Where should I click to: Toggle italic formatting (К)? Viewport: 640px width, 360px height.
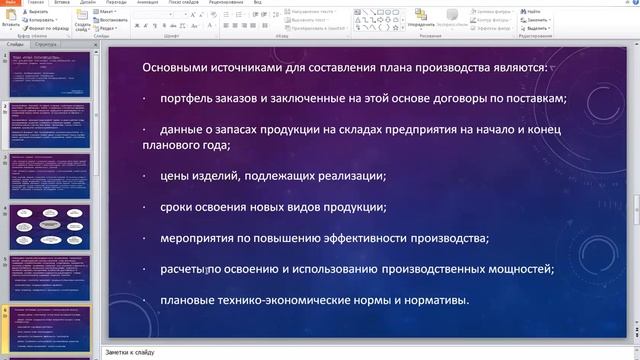click(x=146, y=26)
